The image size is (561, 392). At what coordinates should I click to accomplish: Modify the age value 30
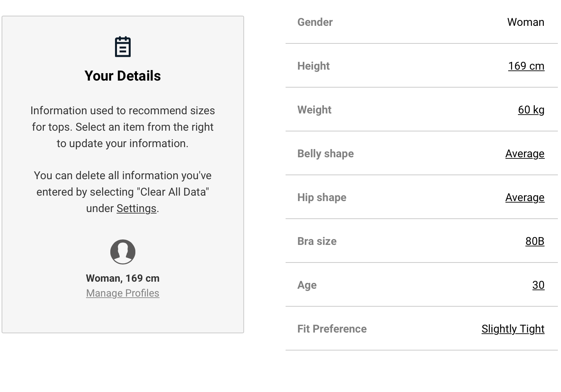(538, 285)
